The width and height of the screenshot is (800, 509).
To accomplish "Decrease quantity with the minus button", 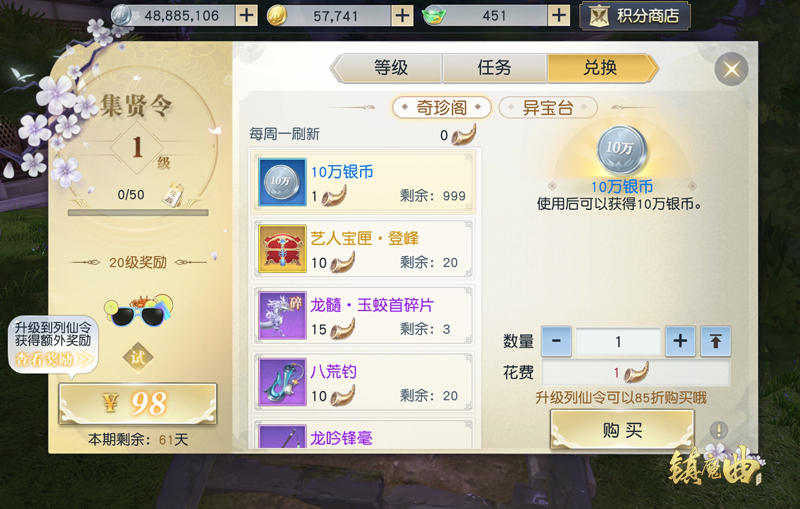I will [556, 341].
